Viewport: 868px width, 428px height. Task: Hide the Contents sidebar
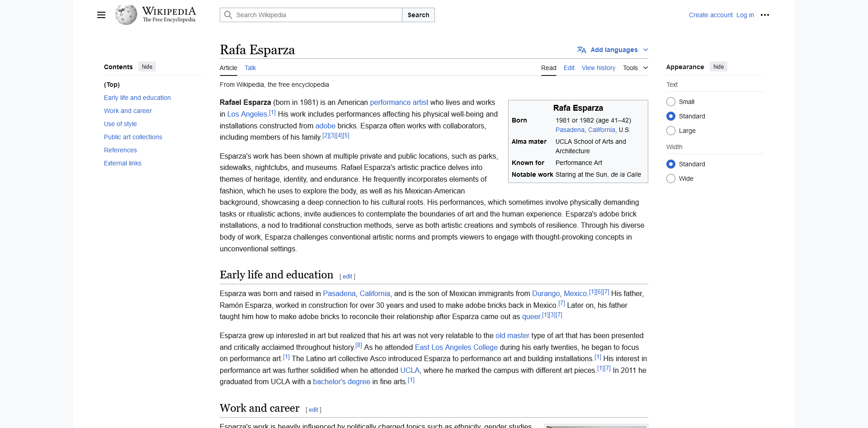pos(147,67)
